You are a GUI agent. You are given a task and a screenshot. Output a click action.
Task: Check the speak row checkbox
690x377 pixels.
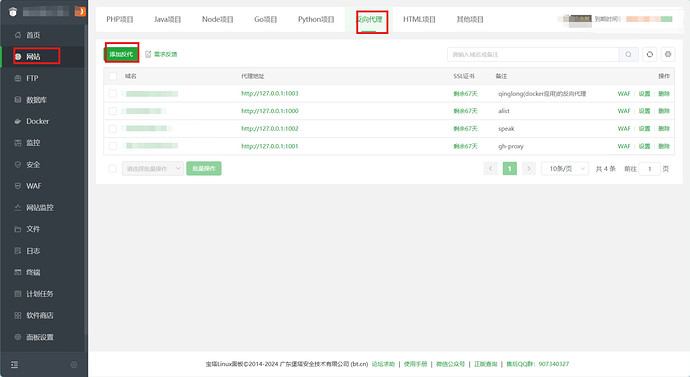pos(113,128)
